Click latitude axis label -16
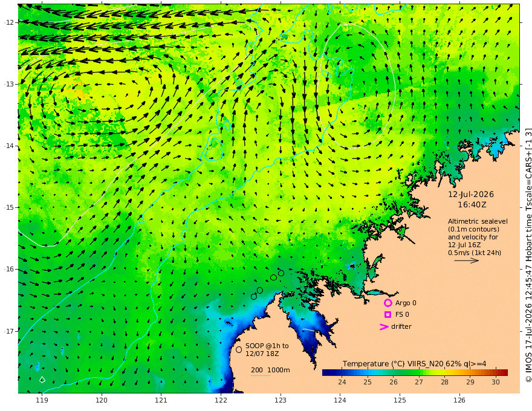The width and height of the screenshot is (532, 411). [9, 269]
